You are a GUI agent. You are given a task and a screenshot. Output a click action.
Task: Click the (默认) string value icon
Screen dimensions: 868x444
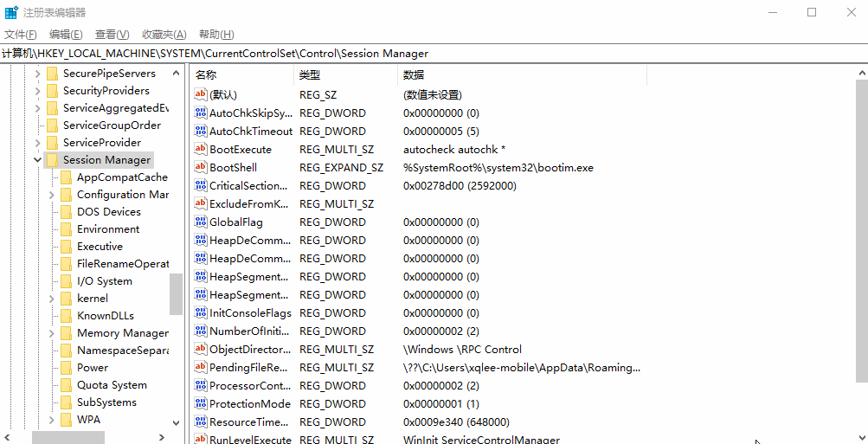point(201,94)
